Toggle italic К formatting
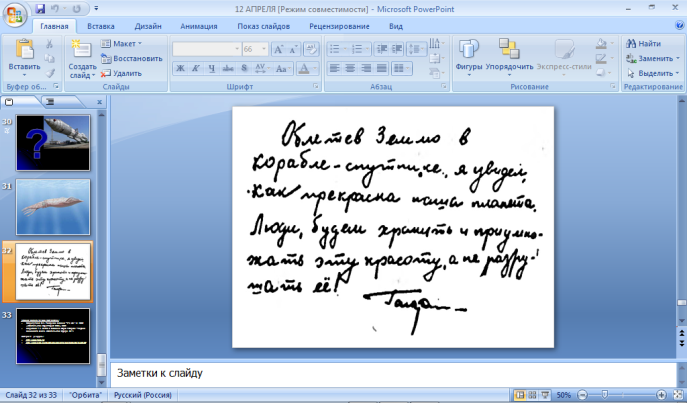687x403 pixels. point(196,68)
